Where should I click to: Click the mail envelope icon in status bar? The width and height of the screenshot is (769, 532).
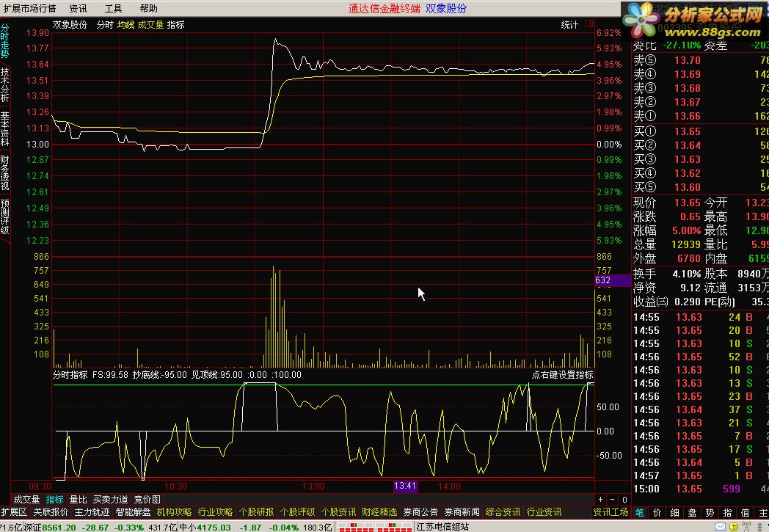coord(720,527)
